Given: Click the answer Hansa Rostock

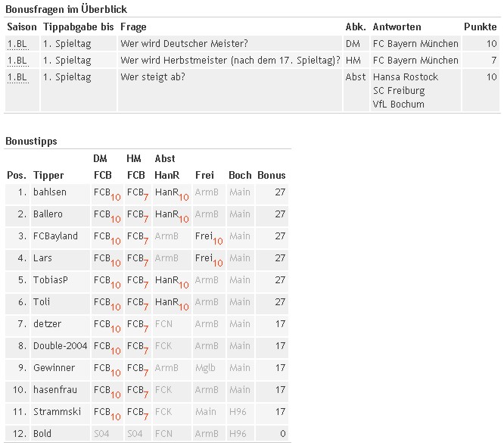Looking at the screenshot, I should [406, 77].
